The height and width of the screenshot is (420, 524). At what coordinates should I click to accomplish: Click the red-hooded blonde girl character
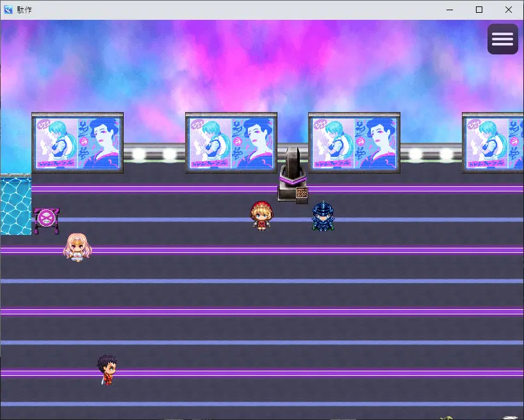259,215
